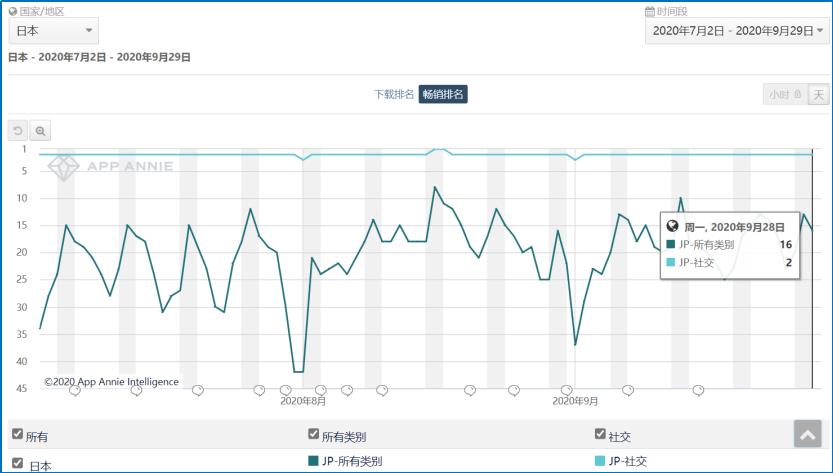Click the 2020年8月 axis label
Screen dimensions: 833x473
click(303, 401)
